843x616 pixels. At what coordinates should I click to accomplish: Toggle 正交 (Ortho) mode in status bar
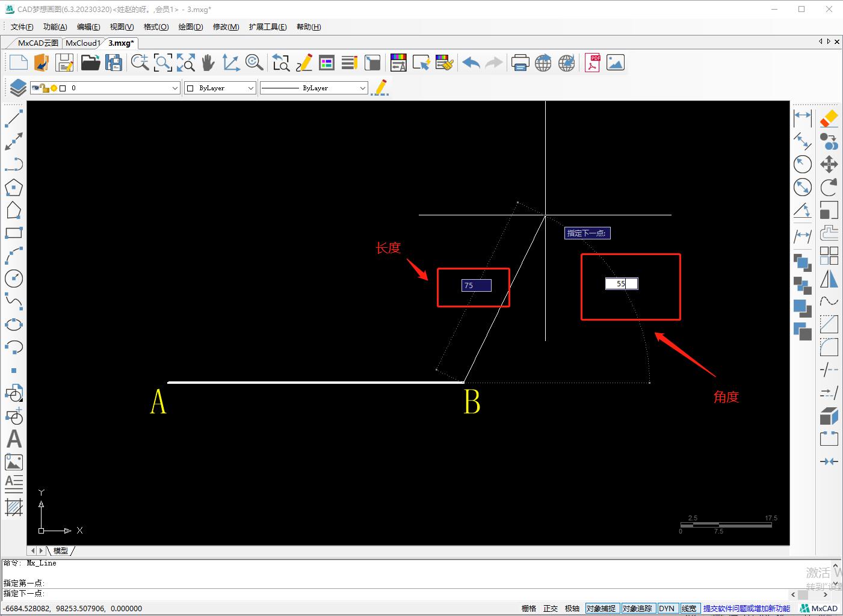(x=551, y=608)
